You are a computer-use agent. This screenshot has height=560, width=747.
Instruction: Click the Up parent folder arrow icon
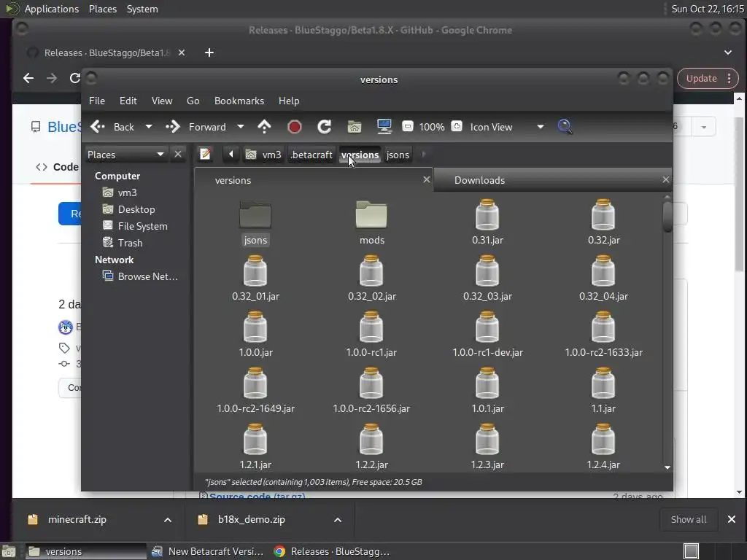264,127
